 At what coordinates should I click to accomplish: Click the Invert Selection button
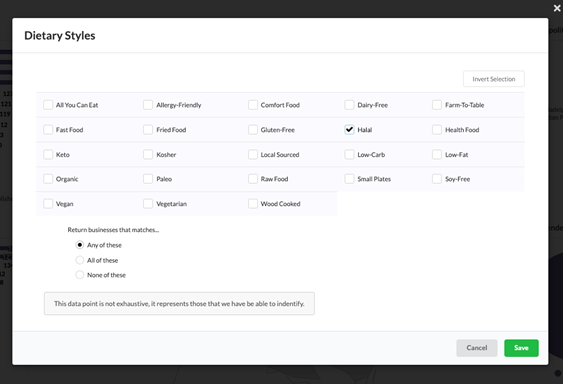click(494, 79)
